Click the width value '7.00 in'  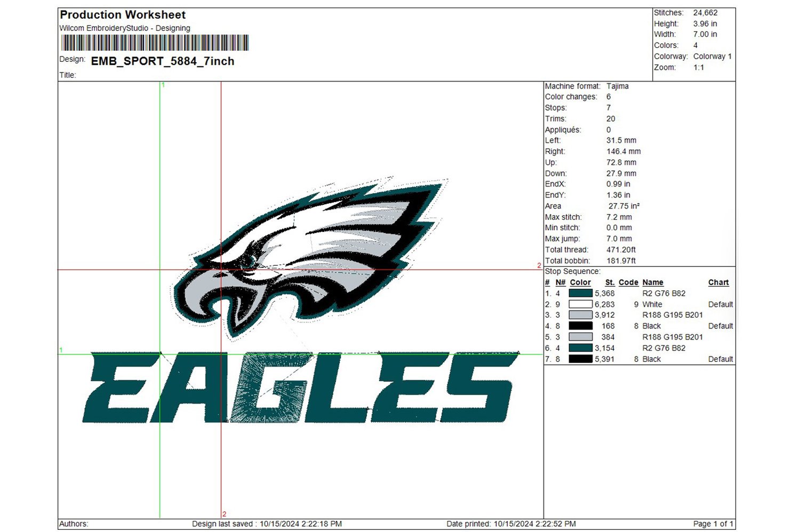pyautogui.click(x=705, y=35)
